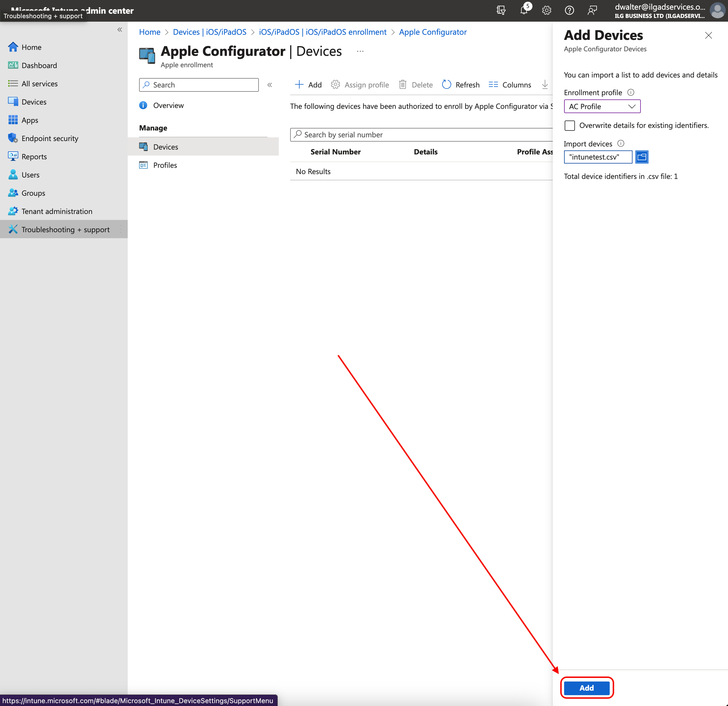Open the feedback icon in header
The image size is (728, 706).
(x=592, y=10)
